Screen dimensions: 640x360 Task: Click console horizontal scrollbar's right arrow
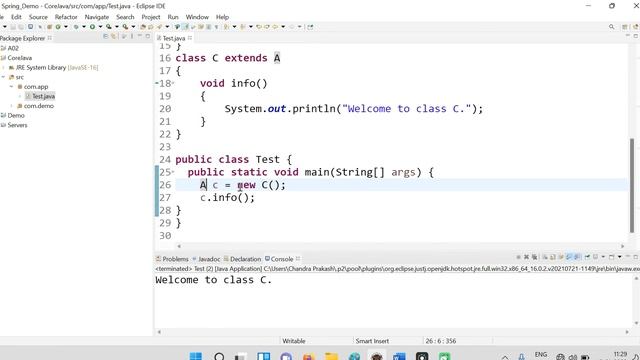pyautogui.click(x=627, y=332)
